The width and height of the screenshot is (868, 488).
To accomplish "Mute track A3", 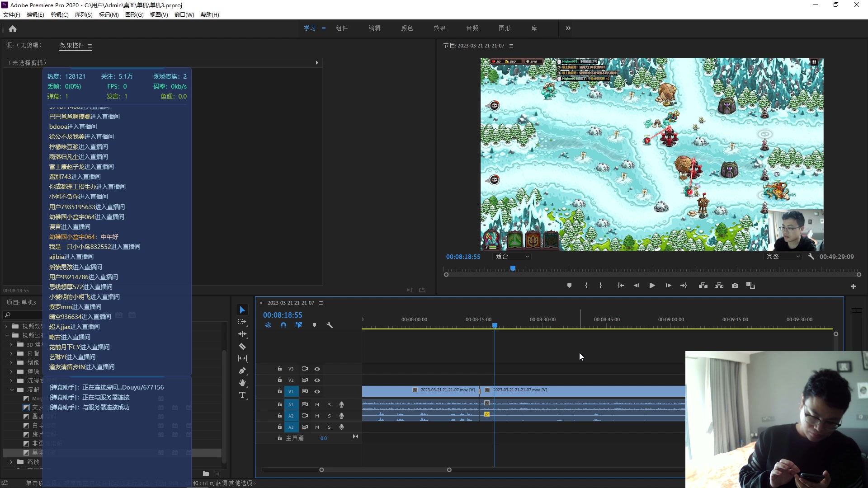I will 317,427.
